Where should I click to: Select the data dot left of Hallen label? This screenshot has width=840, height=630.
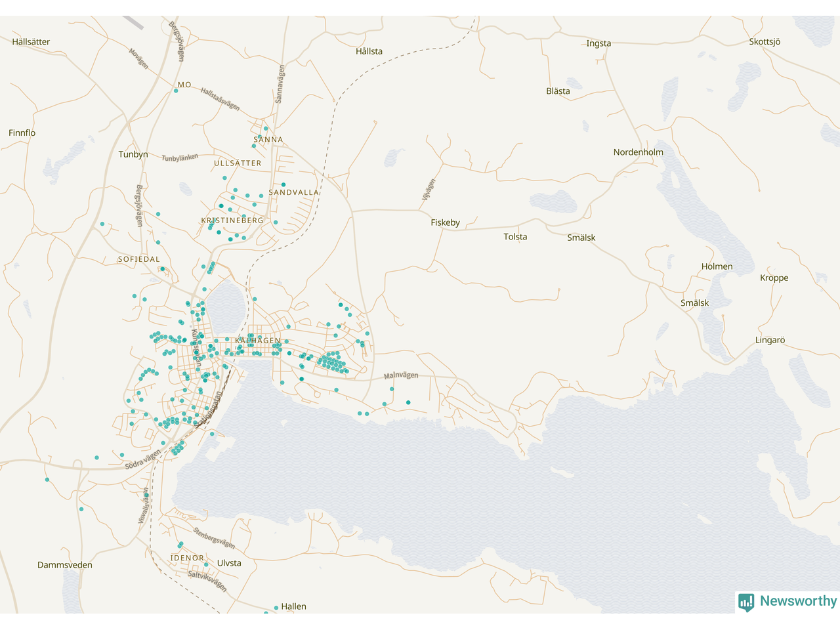click(276, 608)
